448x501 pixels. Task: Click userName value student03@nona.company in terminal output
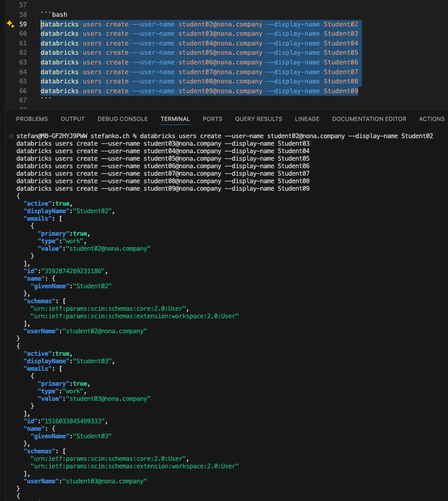click(x=106, y=481)
